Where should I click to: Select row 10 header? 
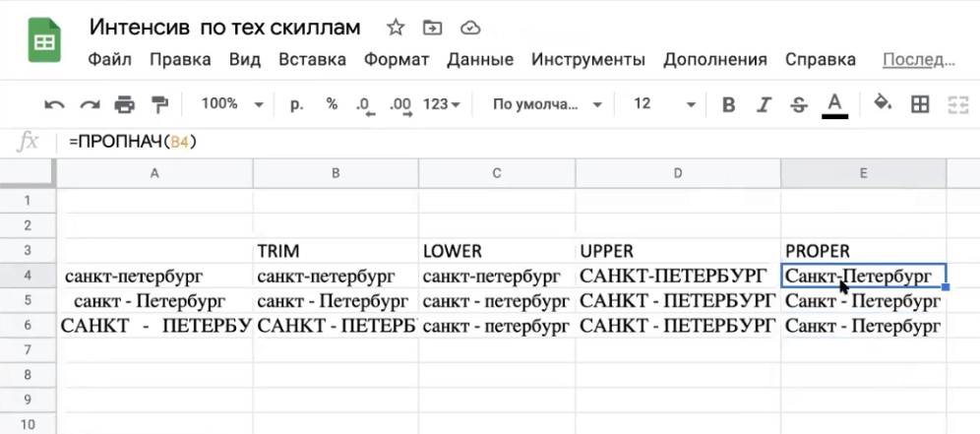click(x=28, y=424)
